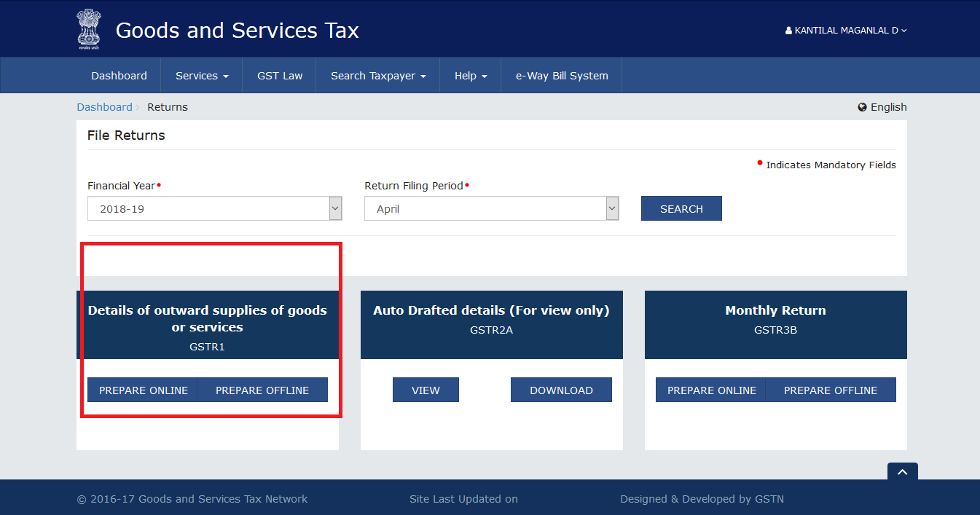Click the scroll-to-top arrow button
980x515 pixels.
coord(902,472)
